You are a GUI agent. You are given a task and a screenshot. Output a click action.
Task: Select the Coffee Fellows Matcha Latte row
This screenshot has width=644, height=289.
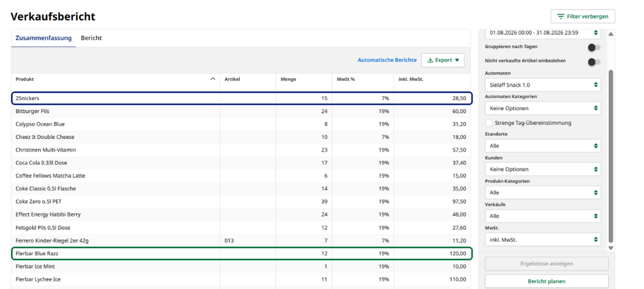pos(241,176)
